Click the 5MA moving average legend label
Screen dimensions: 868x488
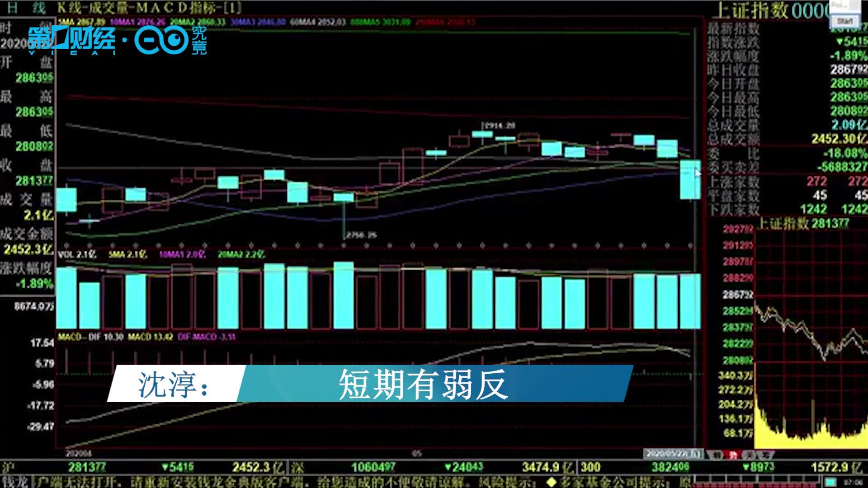pos(82,22)
